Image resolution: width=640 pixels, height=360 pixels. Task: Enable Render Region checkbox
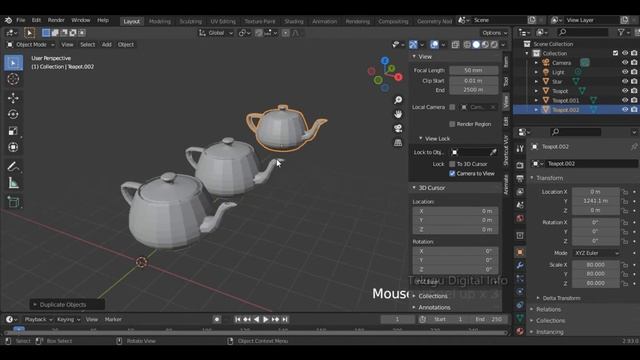(x=452, y=124)
